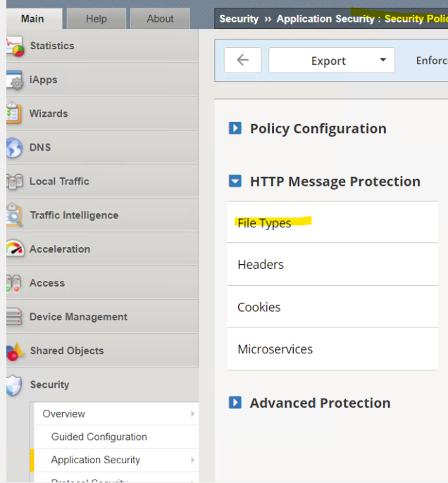
Task: Click the Local Traffic icon
Action: [x=15, y=182]
